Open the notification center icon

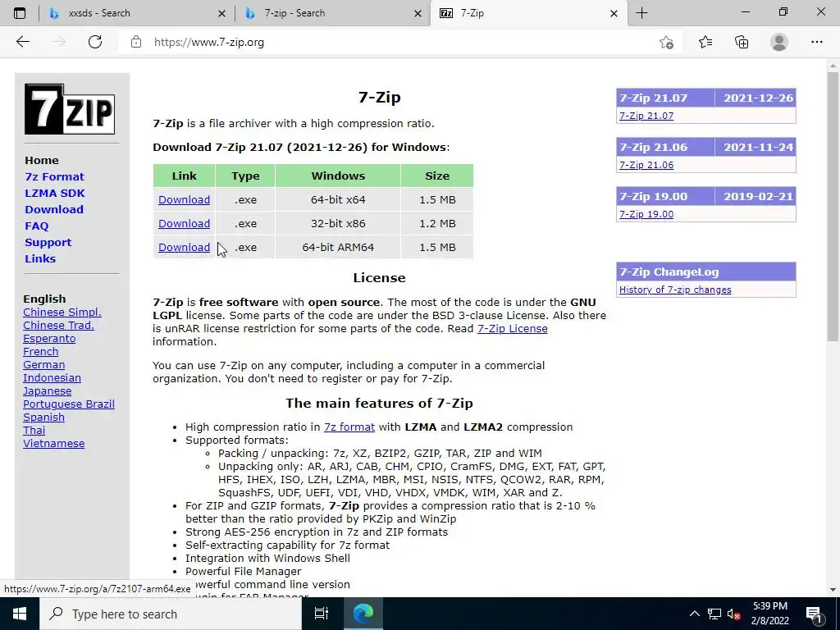[814, 614]
